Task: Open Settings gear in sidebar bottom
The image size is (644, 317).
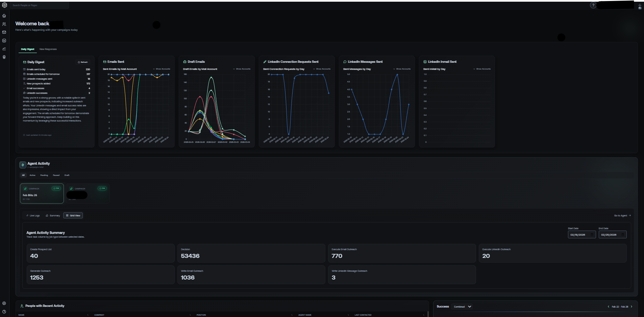Action: tap(4, 303)
